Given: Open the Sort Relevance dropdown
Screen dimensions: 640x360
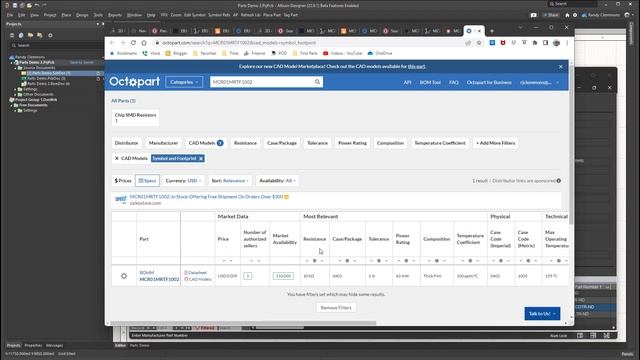Looking at the screenshot, I should [230, 180].
